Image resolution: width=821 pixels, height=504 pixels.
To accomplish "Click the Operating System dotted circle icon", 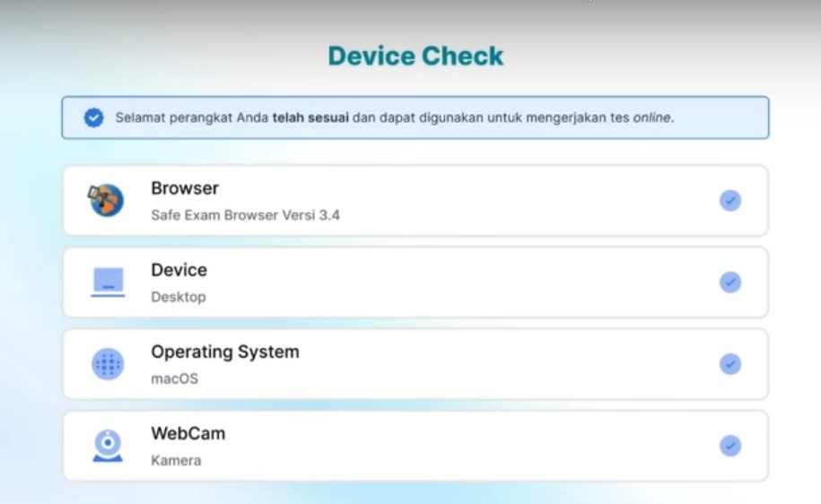I will tap(108, 364).
